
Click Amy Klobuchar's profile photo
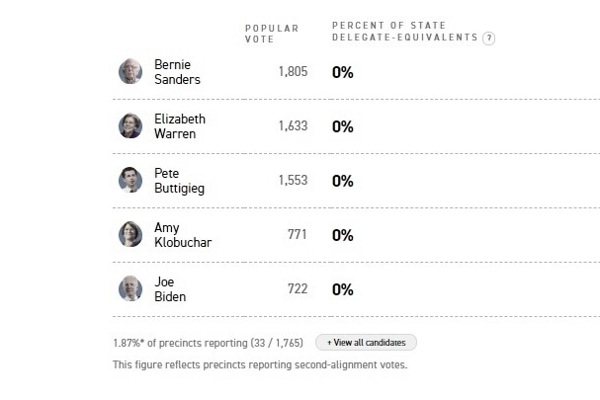[130, 235]
